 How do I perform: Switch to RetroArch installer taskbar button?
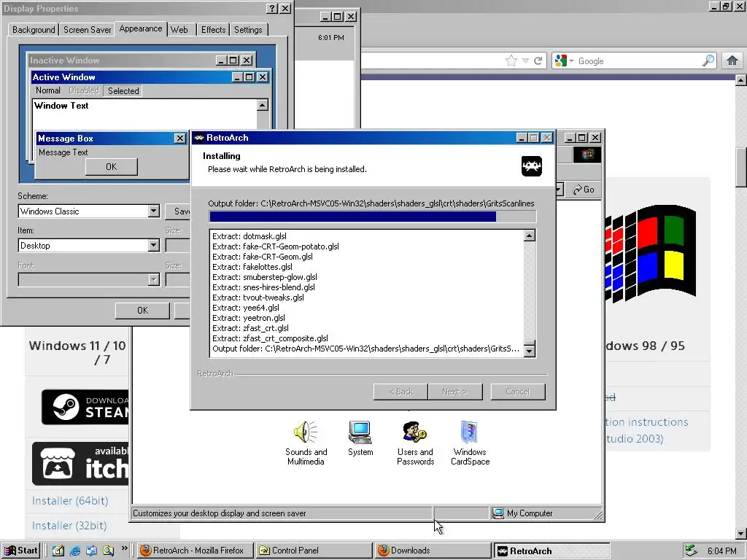coord(551,551)
